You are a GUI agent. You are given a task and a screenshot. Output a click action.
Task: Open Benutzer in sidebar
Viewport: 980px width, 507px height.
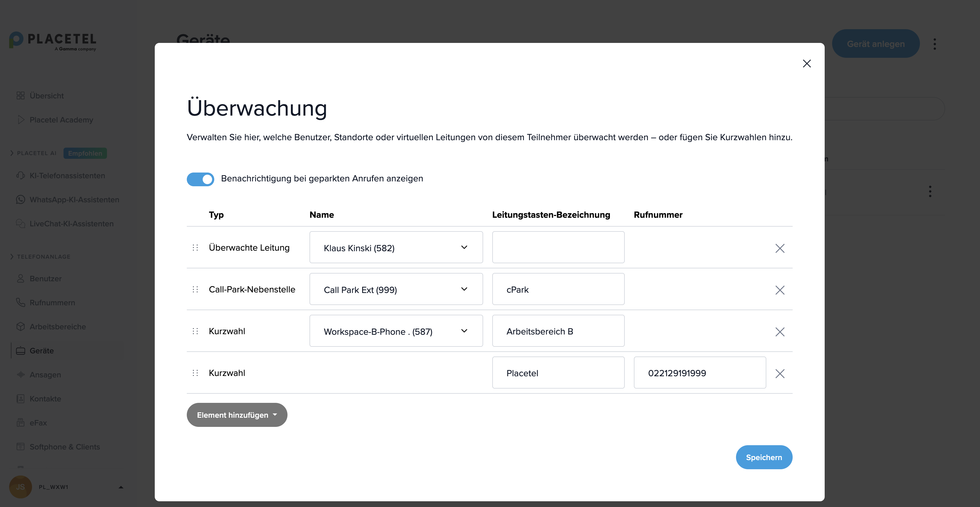click(x=45, y=279)
